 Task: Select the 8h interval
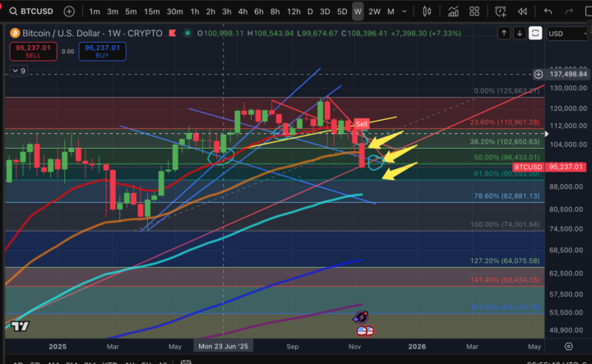[275, 12]
